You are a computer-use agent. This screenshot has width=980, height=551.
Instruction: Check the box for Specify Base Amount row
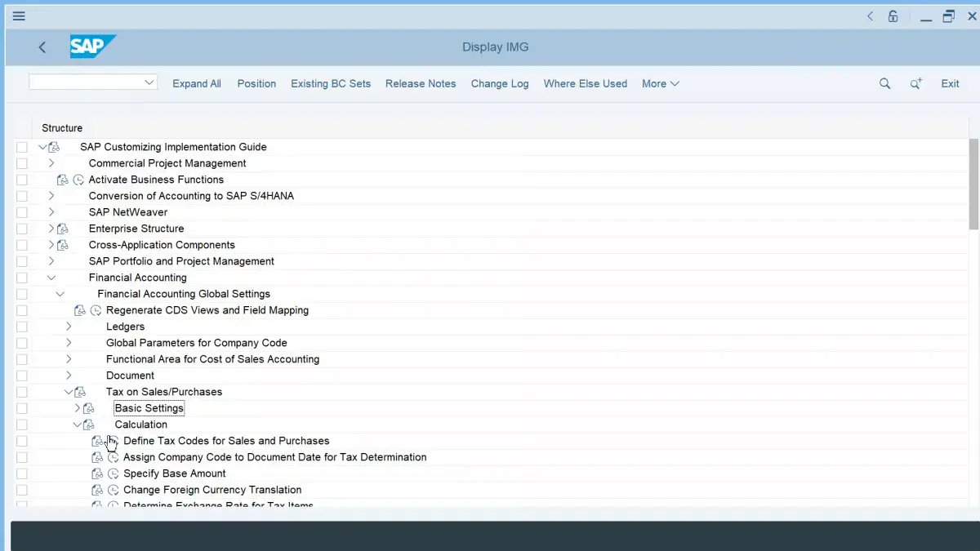pyautogui.click(x=22, y=473)
